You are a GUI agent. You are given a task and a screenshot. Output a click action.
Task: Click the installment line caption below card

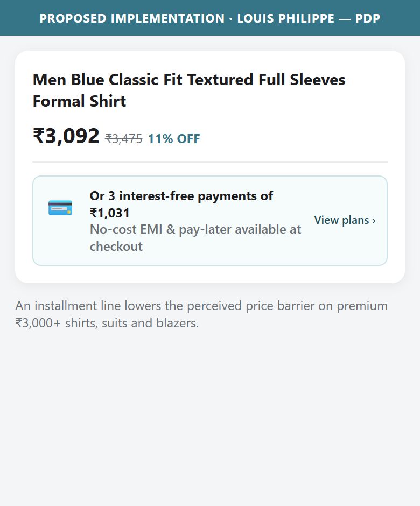201,314
